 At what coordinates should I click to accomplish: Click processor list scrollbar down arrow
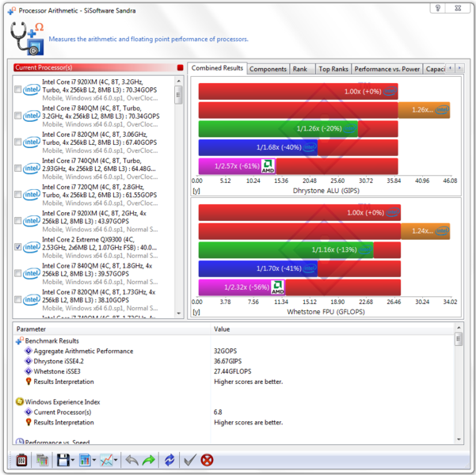click(178, 313)
